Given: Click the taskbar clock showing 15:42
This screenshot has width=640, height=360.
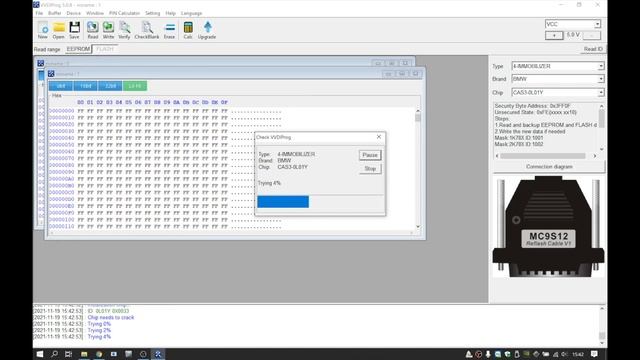Looking at the screenshot, I should click(578, 354).
